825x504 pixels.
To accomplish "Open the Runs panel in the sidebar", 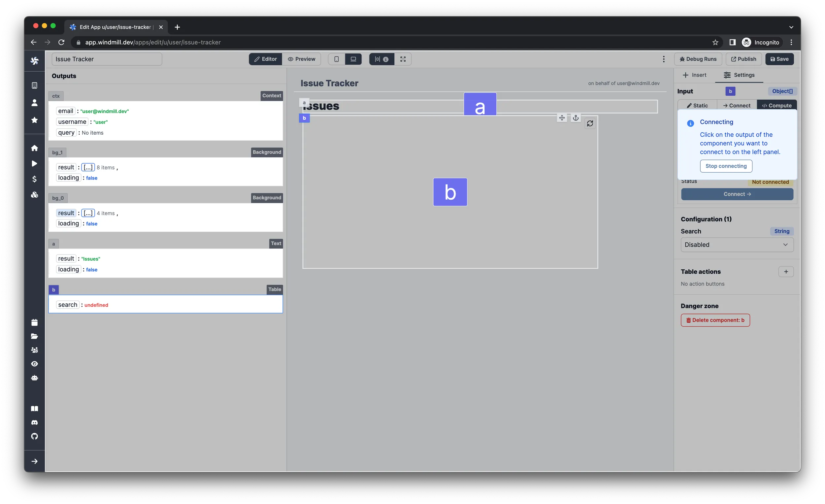I will tap(35, 163).
